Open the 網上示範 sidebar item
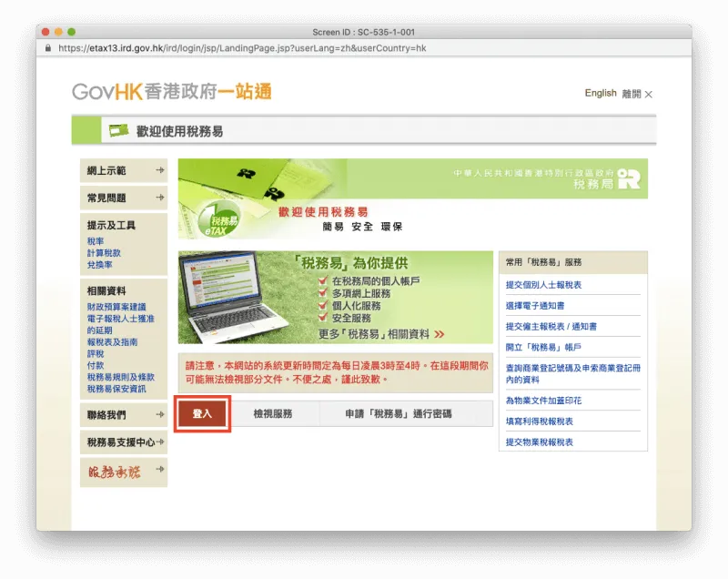Viewport: 728px width, 579px height. tap(124, 170)
